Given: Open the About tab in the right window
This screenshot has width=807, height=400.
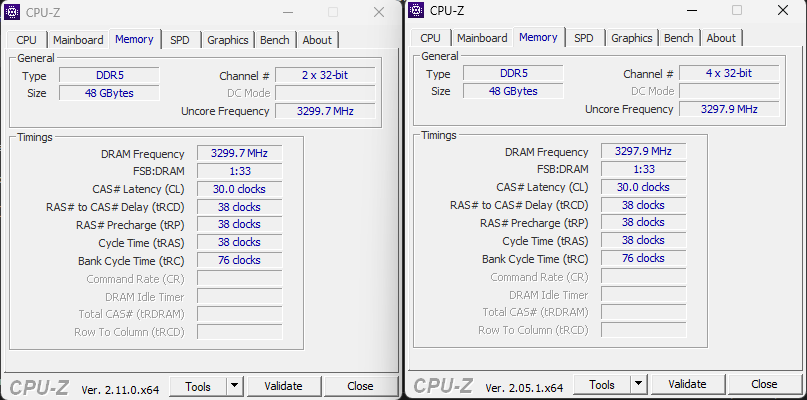Looking at the screenshot, I should (721, 38).
